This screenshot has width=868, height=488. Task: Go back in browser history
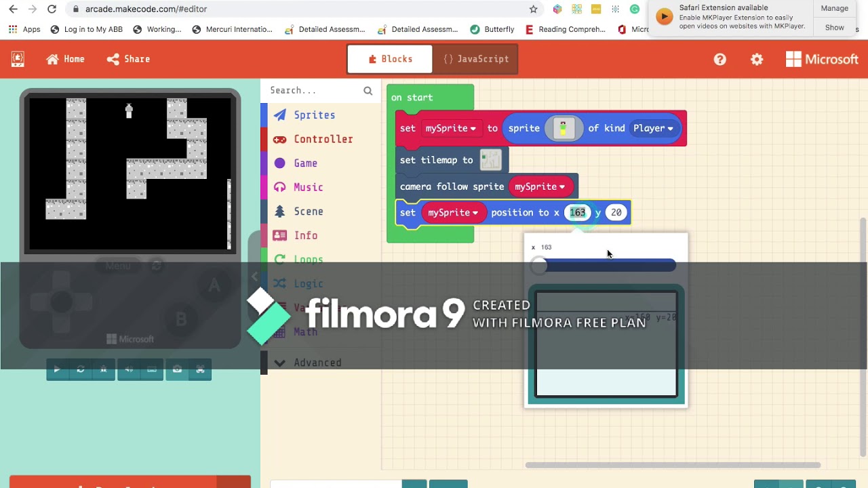[x=14, y=9]
